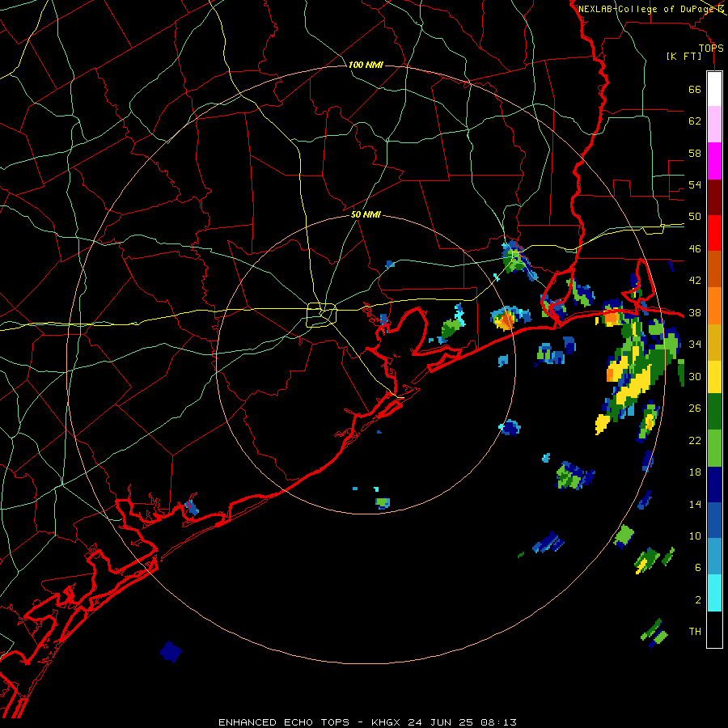Click the 2 legend value
The width and height of the screenshot is (728, 728).
[x=698, y=600]
